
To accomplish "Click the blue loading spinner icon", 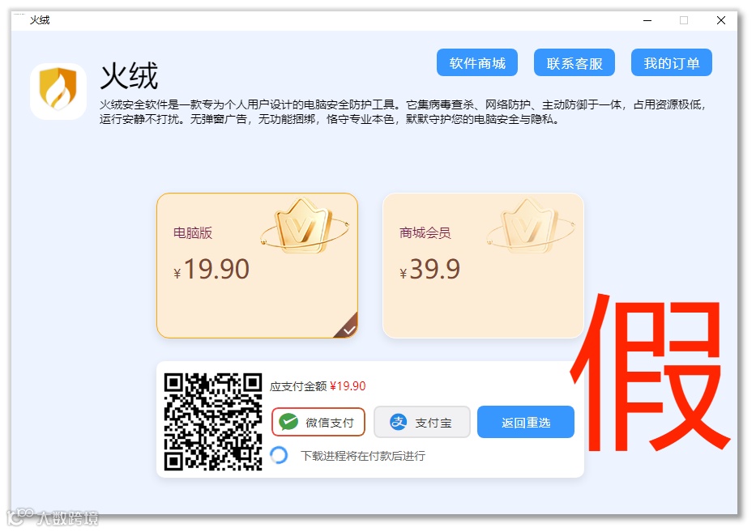I will 280,455.
